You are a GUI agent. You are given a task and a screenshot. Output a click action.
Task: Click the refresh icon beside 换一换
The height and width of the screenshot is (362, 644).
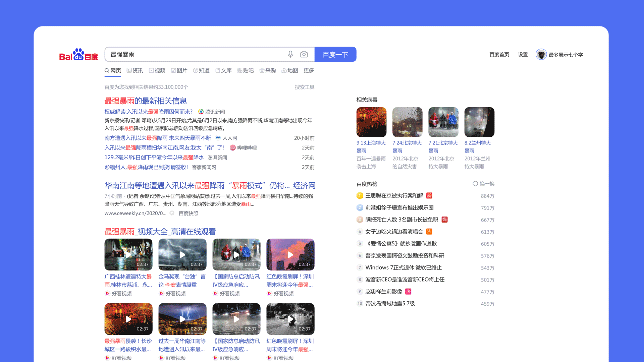point(475,184)
